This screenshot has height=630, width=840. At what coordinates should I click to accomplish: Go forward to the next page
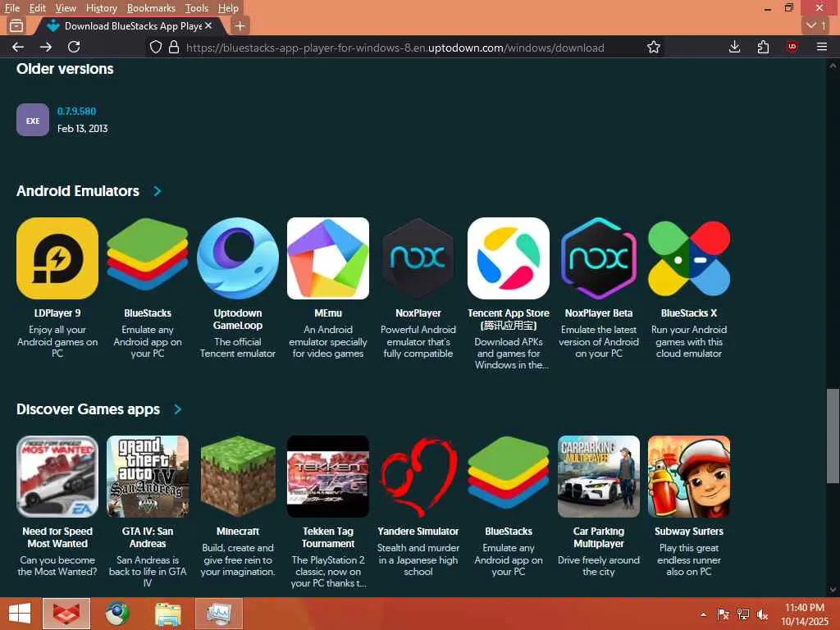[x=46, y=47]
